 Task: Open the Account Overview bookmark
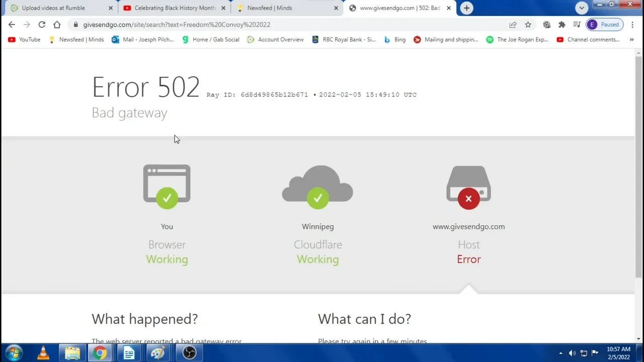pyautogui.click(x=275, y=39)
